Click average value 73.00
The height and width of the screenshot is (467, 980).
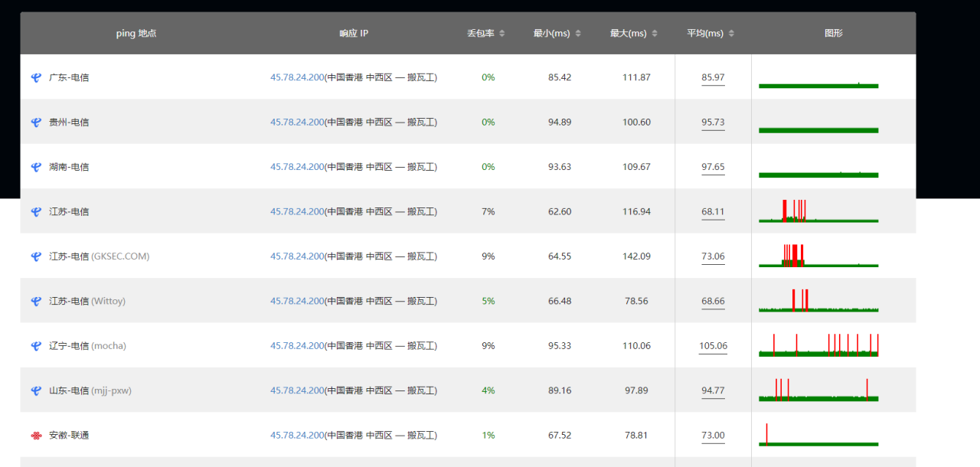[713, 436]
